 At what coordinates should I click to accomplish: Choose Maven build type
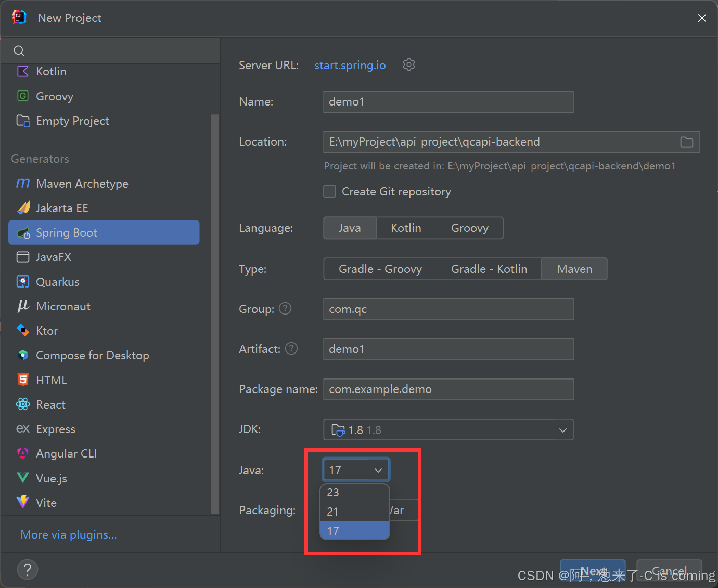(574, 269)
